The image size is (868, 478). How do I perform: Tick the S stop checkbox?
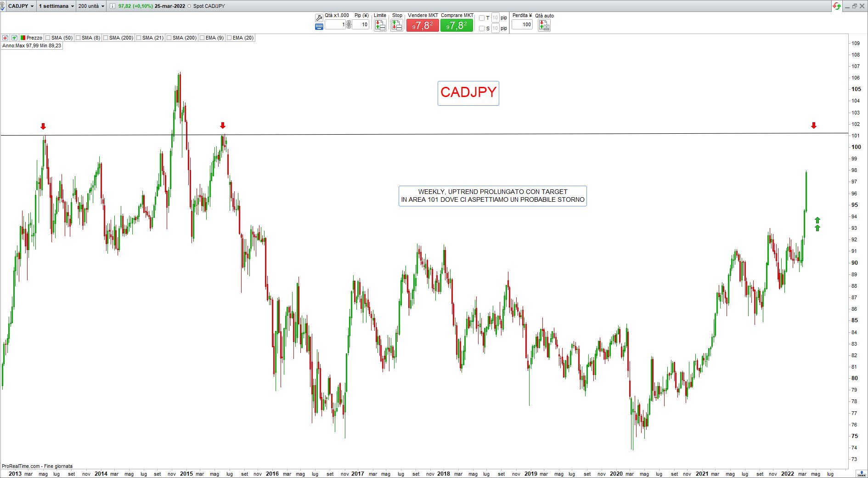482,28
